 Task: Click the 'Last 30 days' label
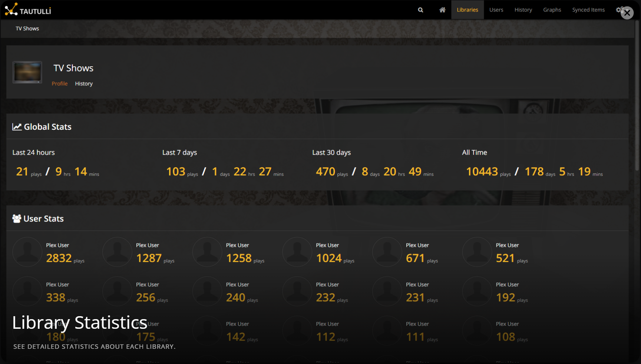tap(331, 153)
